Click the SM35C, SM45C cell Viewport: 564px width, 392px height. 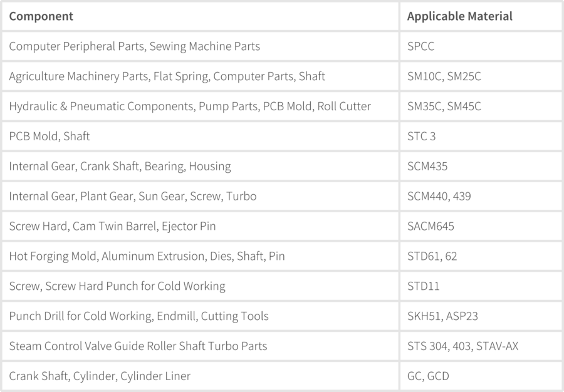click(x=481, y=106)
